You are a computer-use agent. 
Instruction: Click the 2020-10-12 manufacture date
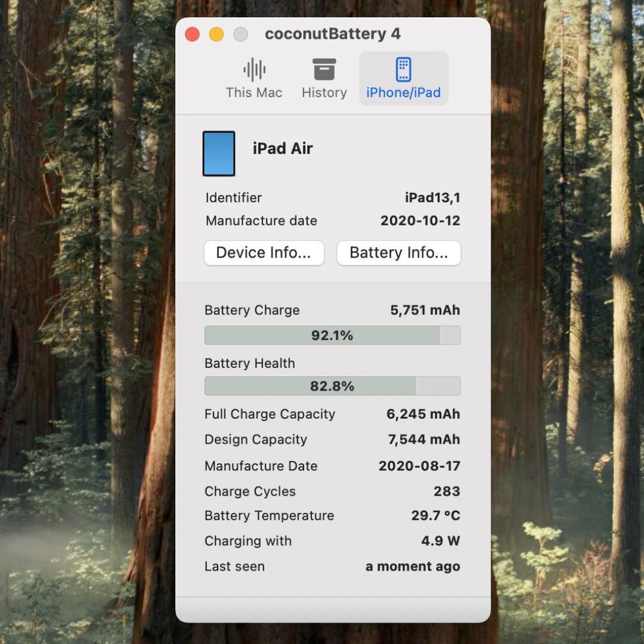pos(420,221)
